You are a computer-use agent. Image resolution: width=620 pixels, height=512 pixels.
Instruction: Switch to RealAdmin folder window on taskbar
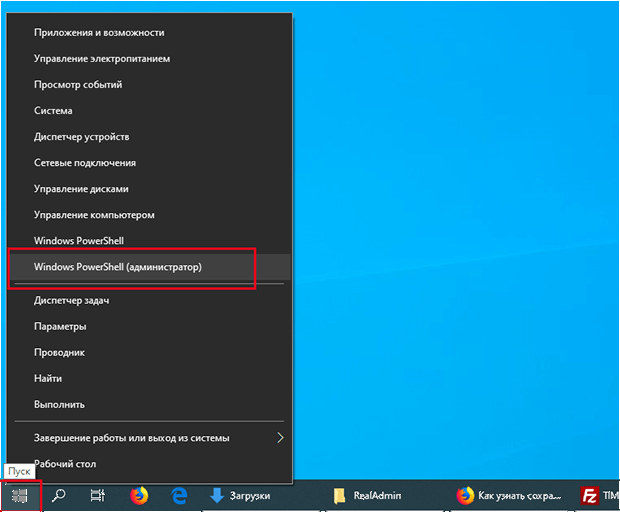click(x=367, y=495)
